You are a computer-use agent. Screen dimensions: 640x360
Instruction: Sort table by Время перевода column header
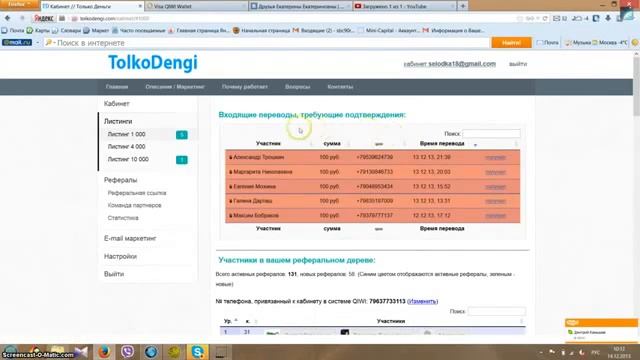pos(442,144)
